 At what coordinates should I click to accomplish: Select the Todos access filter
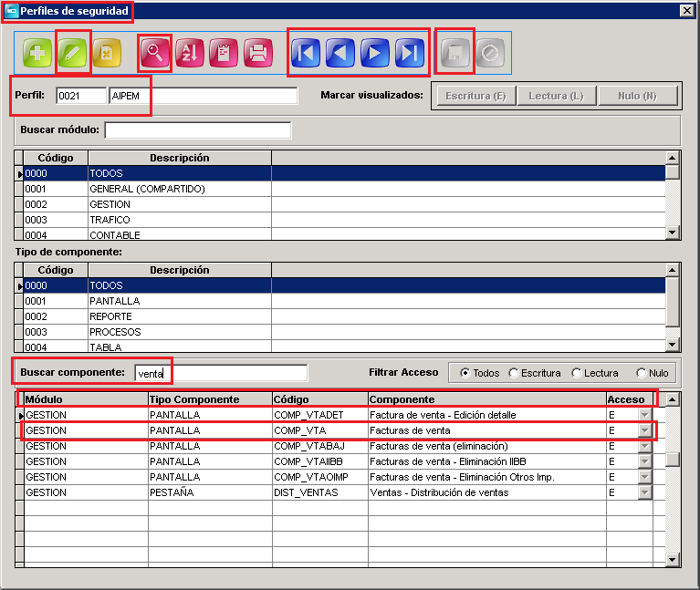click(x=465, y=373)
